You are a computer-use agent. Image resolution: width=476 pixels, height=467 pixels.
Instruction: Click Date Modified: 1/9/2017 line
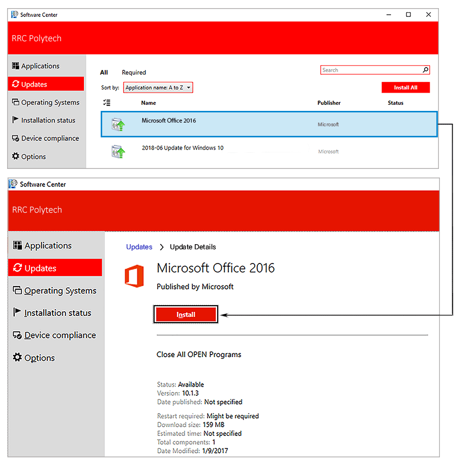192,451
